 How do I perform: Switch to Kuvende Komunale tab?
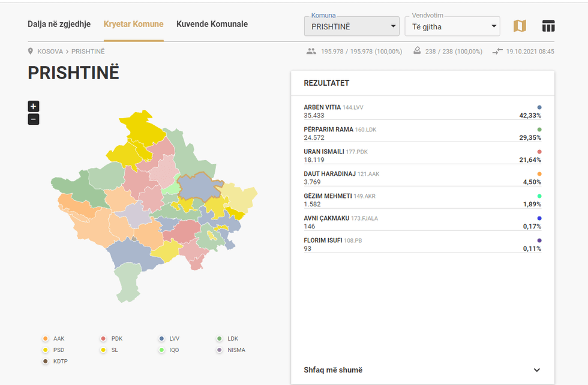click(212, 25)
